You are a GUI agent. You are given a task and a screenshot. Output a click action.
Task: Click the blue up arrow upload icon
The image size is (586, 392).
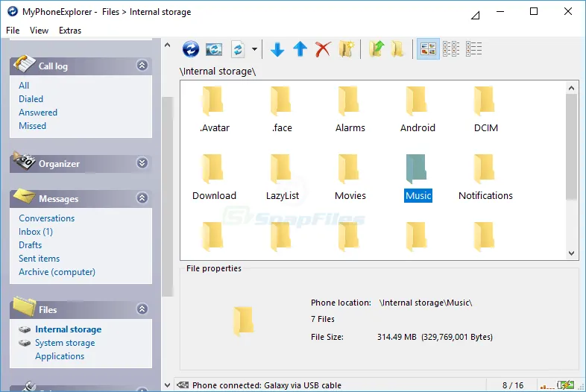[x=300, y=49]
